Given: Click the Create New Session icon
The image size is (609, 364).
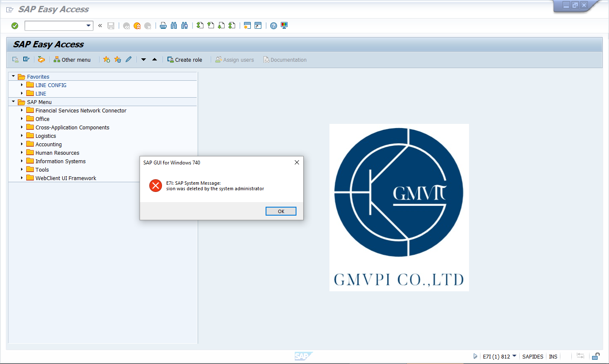Looking at the screenshot, I should (247, 26).
